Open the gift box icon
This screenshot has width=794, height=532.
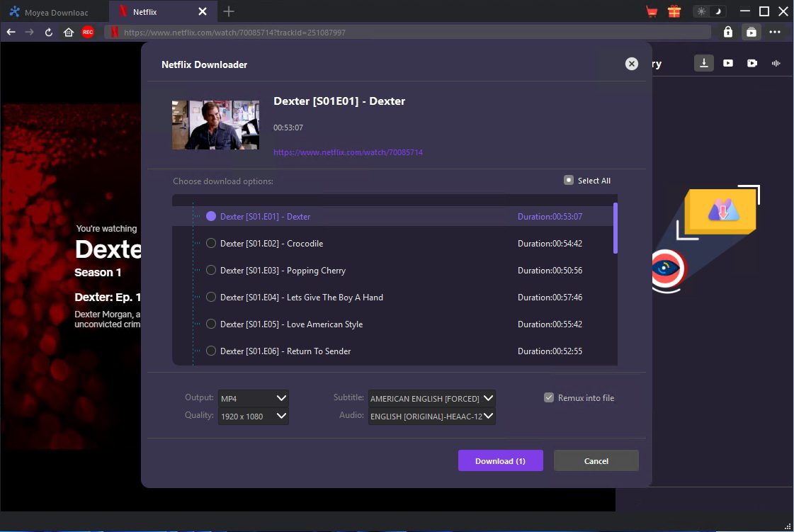point(674,11)
